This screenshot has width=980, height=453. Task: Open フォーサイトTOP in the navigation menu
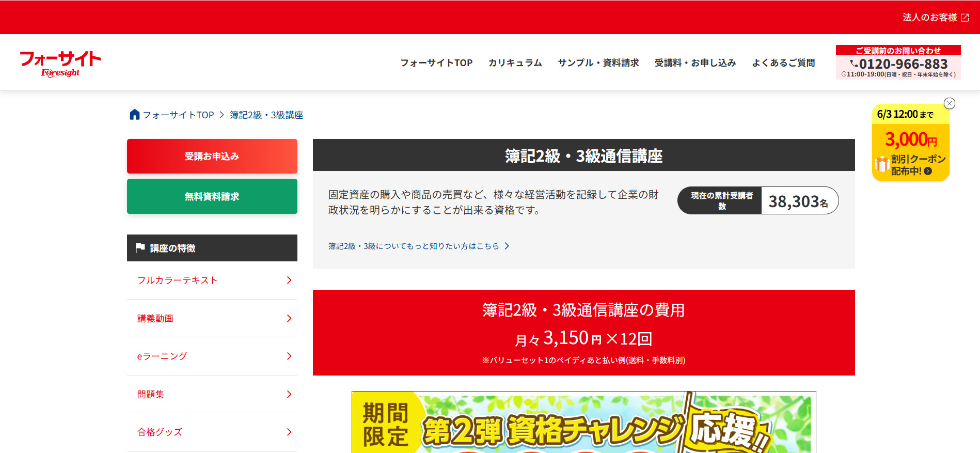coord(436,63)
